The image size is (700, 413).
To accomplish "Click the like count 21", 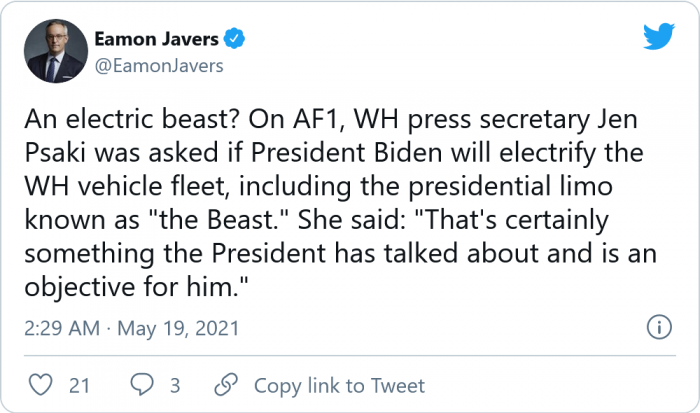I will 79,385.
